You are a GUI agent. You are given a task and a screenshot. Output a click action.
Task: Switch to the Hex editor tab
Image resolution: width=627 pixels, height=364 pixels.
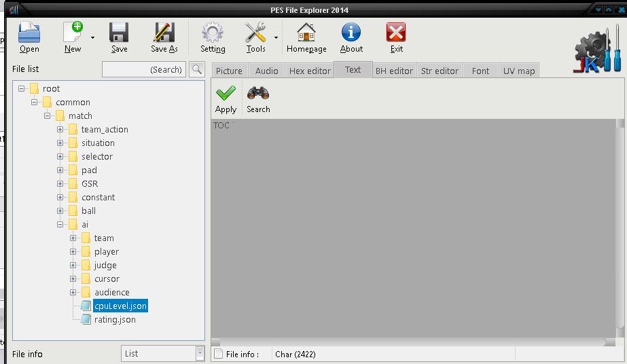click(310, 71)
